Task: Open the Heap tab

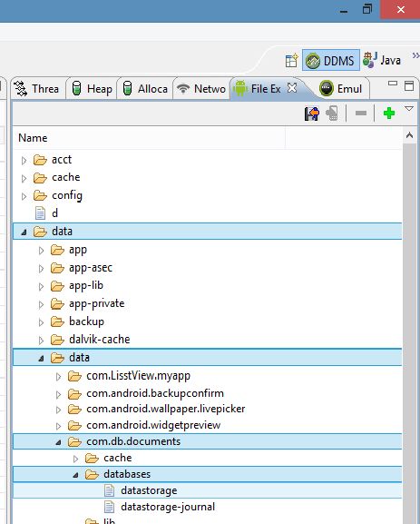Action: pyautogui.click(x=92, y=89)
